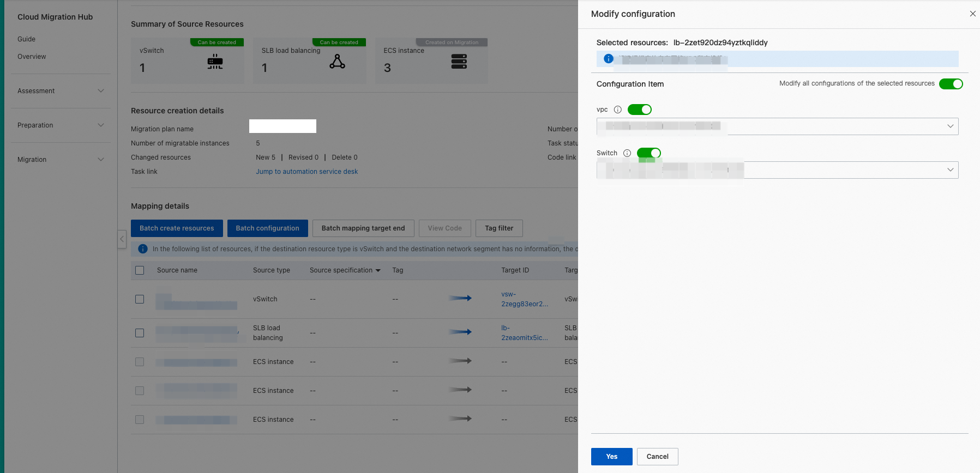Click the vSwitch chip icon in summary
980x473 pixels.
point(215,62)
